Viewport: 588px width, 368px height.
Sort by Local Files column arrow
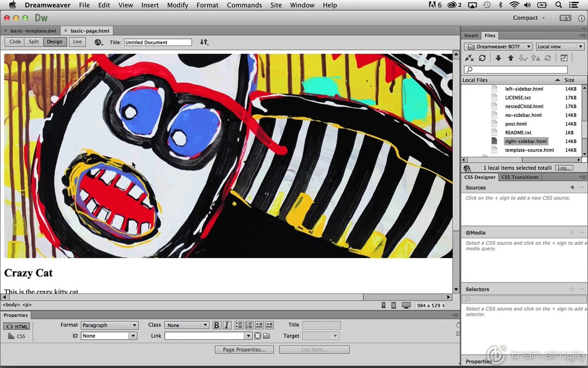coord(557,80)
